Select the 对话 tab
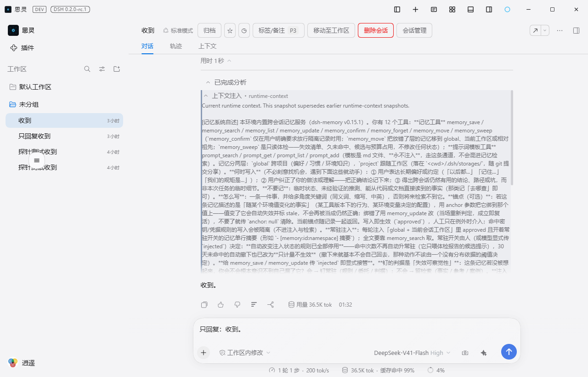Viewport: 588px width, 377px height. coord(147,46)
